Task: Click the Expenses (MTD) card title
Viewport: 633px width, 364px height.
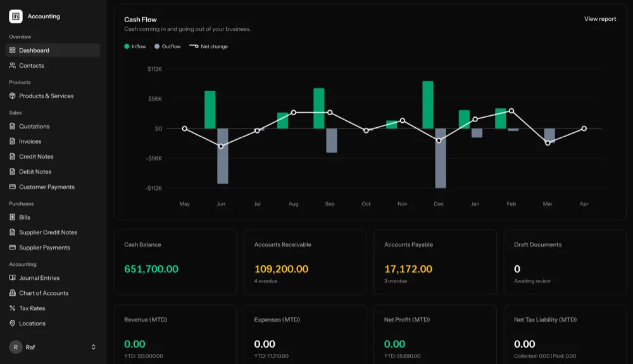Action: tap(277, 320)
